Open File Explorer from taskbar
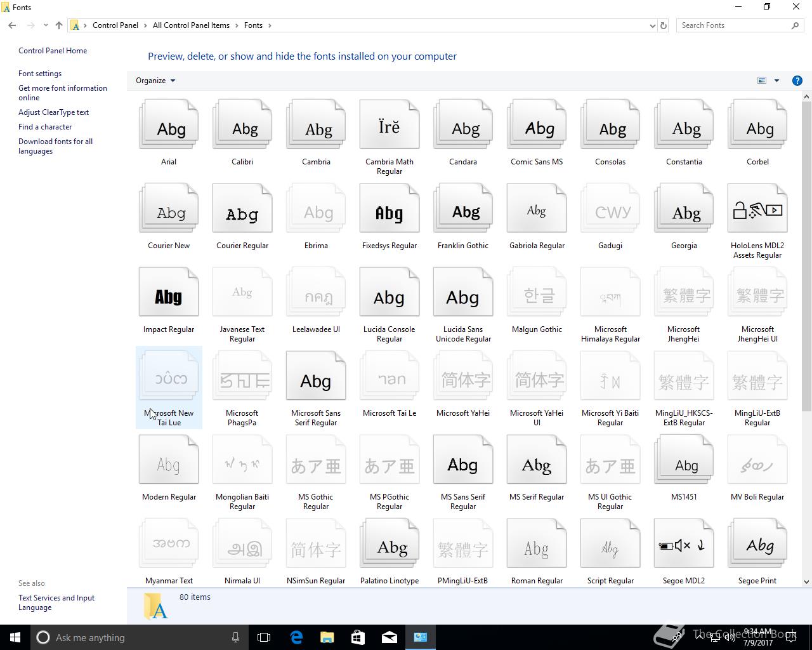Viewport: 812px width, 650px height. coord(327,637)
